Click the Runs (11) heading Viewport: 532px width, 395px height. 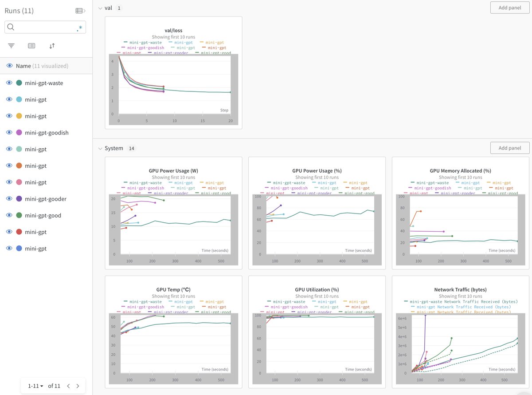tap(19, 11)
